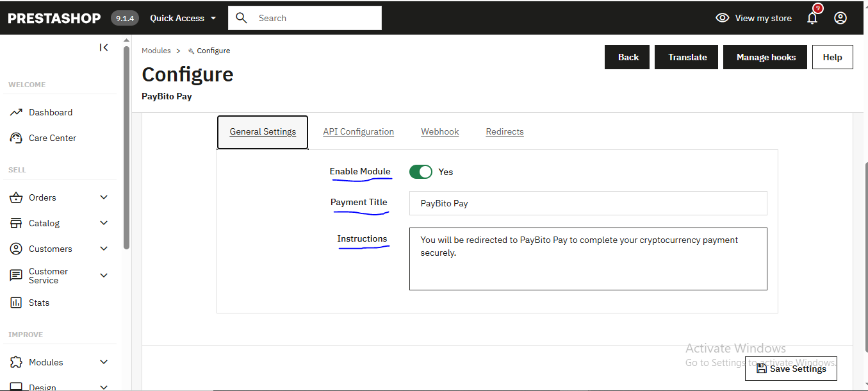Viewport: 868px width, 391px height.
Task: Expand the Customer Service submenu chevron
Action: coord(104,276)
